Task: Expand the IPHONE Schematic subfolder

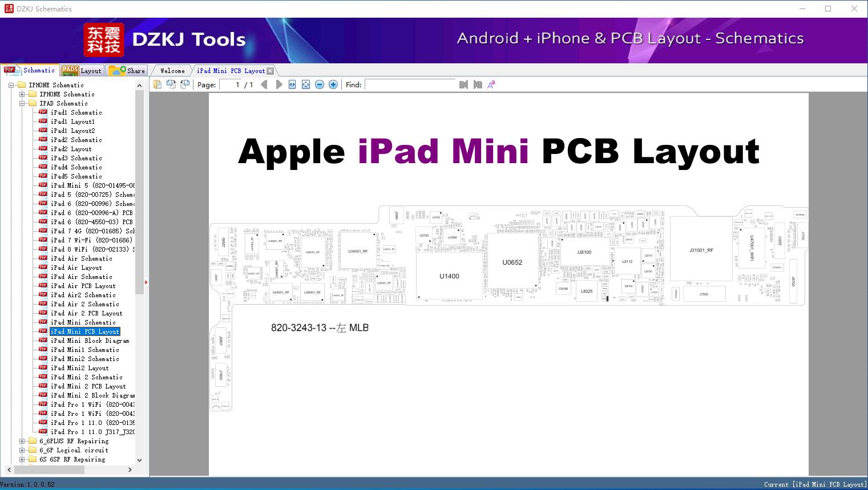Action: click(x=22, y=94)
